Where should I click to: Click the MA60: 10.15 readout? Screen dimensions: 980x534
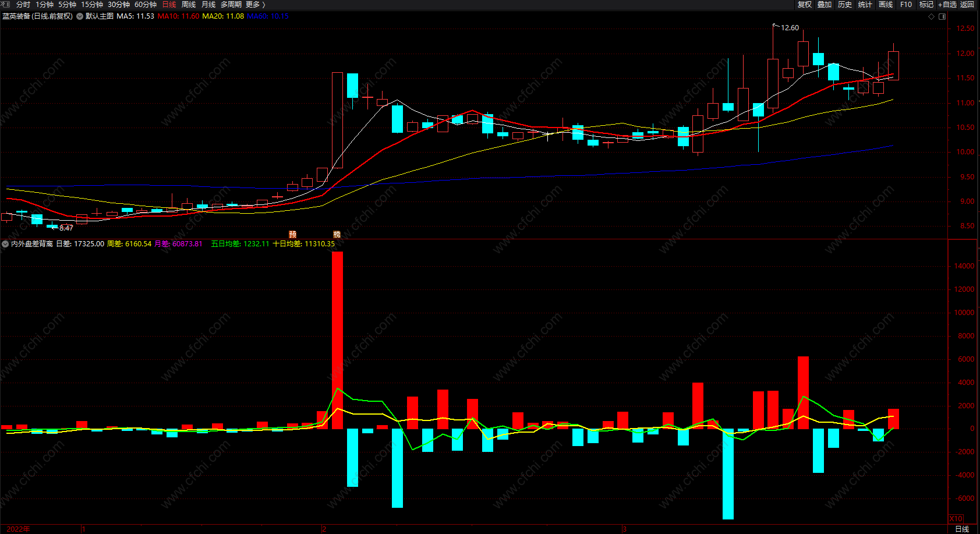click(268, 16)
